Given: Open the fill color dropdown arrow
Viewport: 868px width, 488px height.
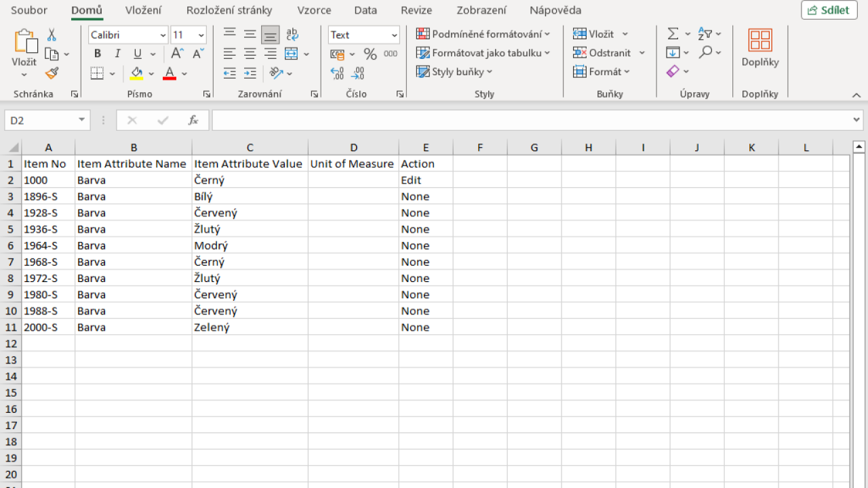Looking at the screenshot, I should tap(151, 73).
